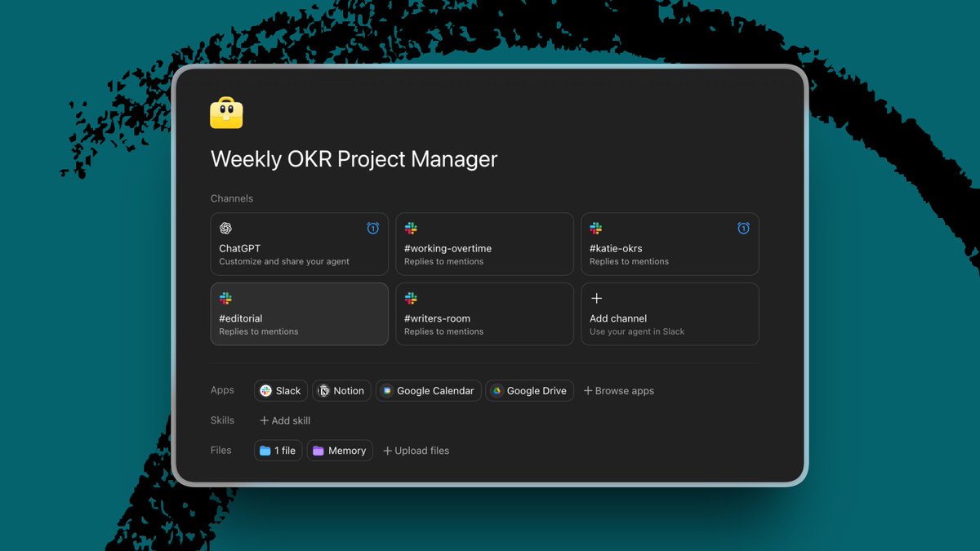Open the Memory folder chip
The width and height of the screenshot is (980, 551).
(340, 451)
